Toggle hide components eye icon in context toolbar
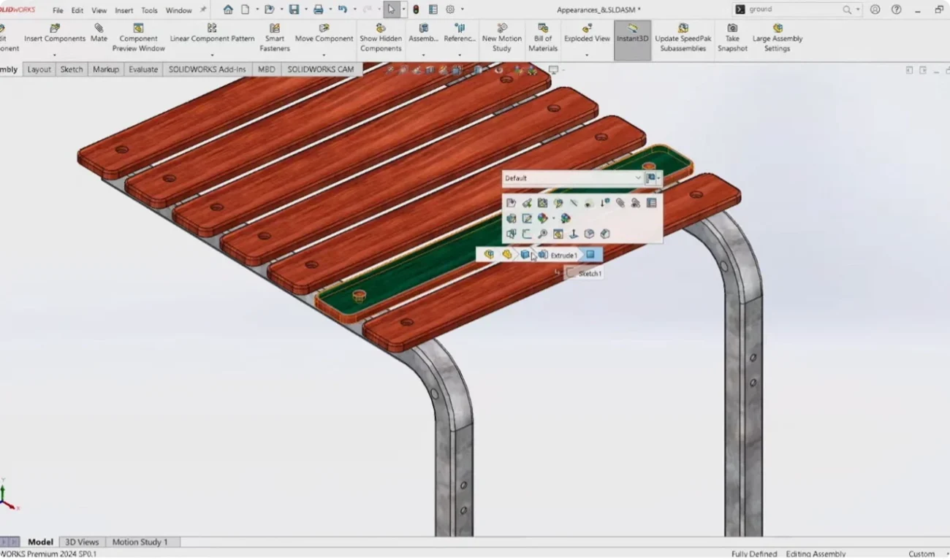 589,203
